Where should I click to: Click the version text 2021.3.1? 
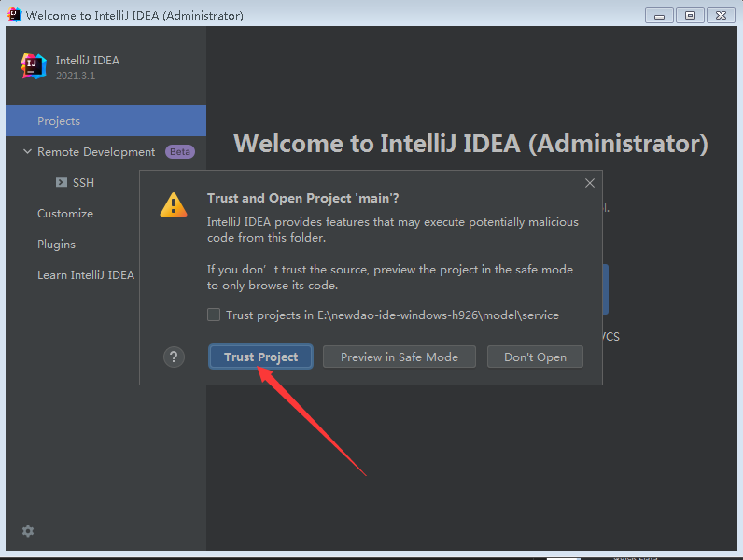[x=76, y=76]
